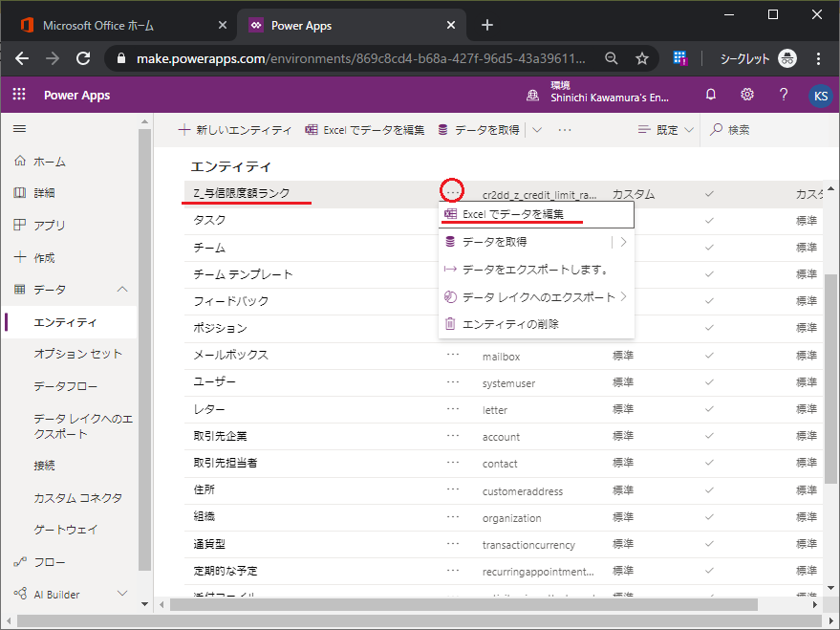Open 接続 in the left navigation

(44, 466)
